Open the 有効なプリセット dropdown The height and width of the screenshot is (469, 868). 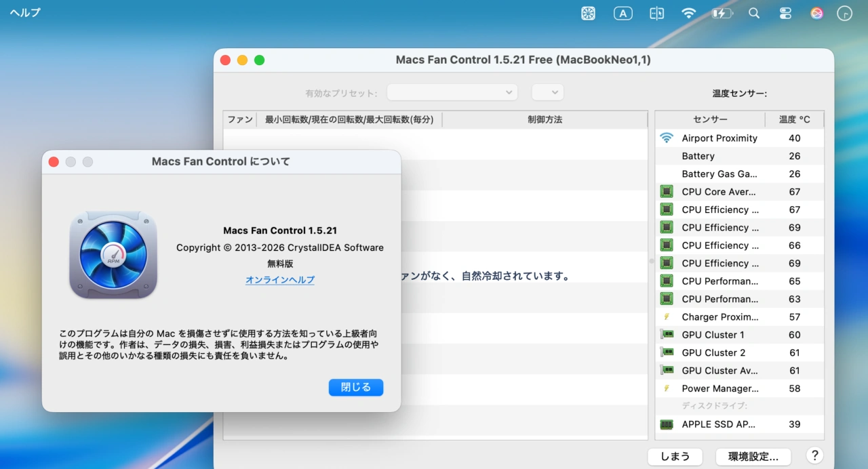click(452, 93)
